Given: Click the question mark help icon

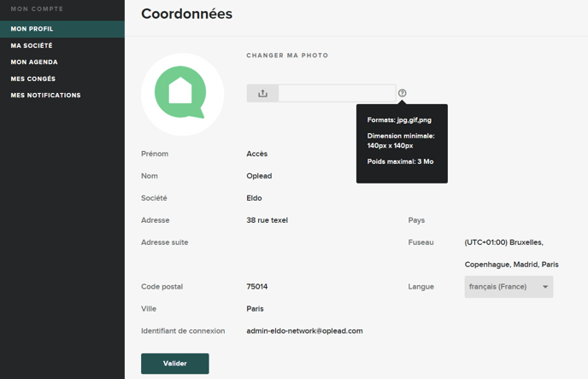Looking at the screenshot, I should pyautogui.click(x=402, y=93).
